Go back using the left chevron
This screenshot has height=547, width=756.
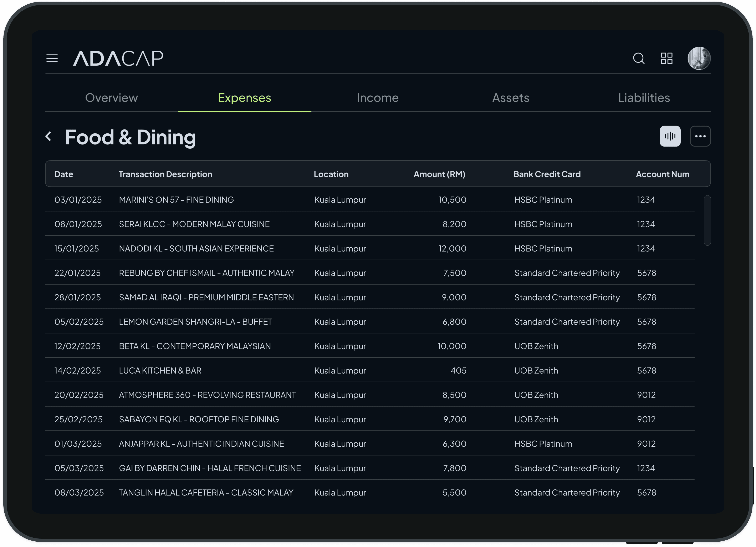pos(49,136)
